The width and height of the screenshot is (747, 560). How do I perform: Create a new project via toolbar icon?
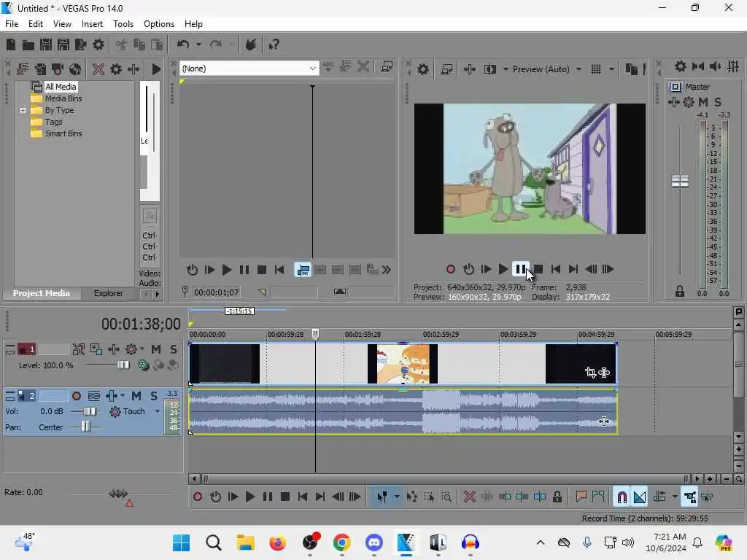[11, 44]
